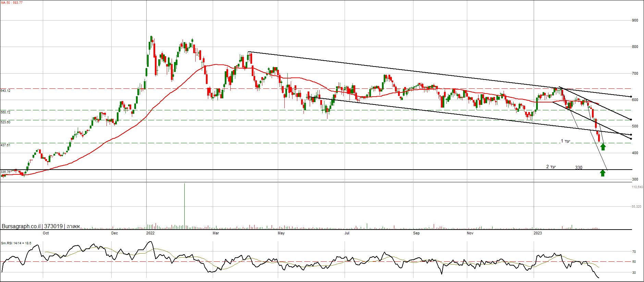Select the 560.72 price level label

click(5, 112)
